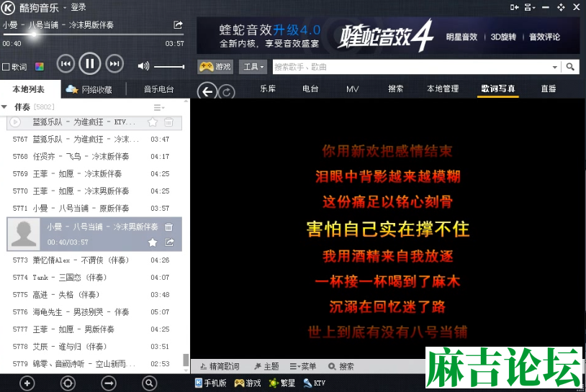This screenshot has width=586, height=392.
Task: Pause the current song playback
Action: pos(90,64)
